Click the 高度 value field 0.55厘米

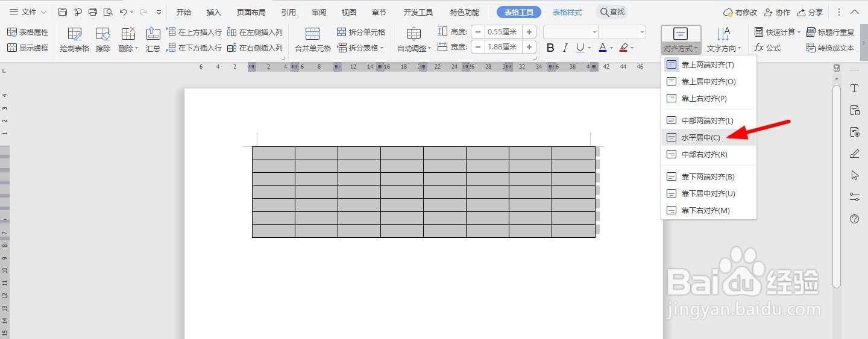[x=503, y=32]
